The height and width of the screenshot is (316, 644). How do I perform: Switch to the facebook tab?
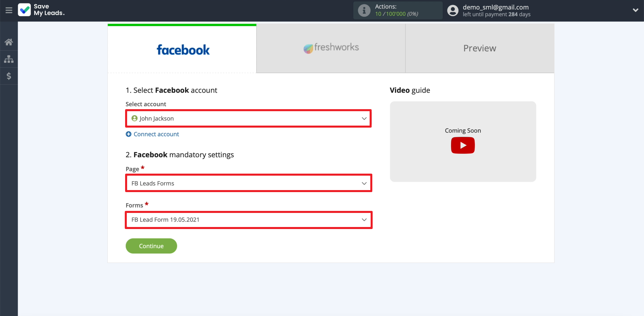[182, 49]
